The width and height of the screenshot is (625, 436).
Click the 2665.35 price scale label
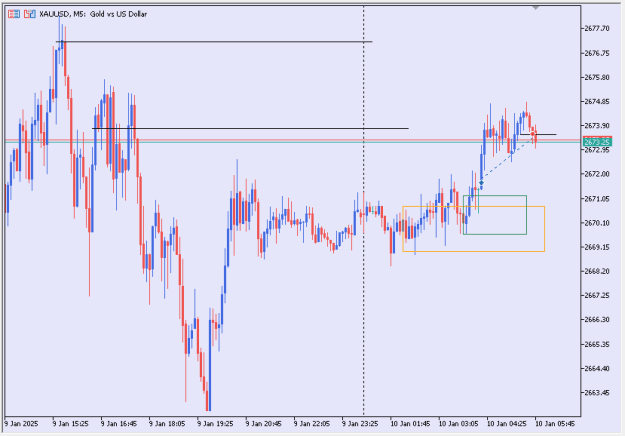pos(597,344)
